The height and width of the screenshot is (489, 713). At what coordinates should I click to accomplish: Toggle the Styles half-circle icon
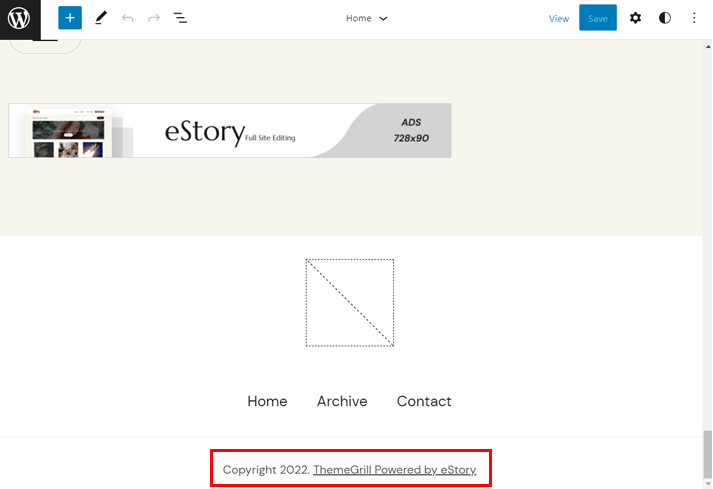click(665, 18)
